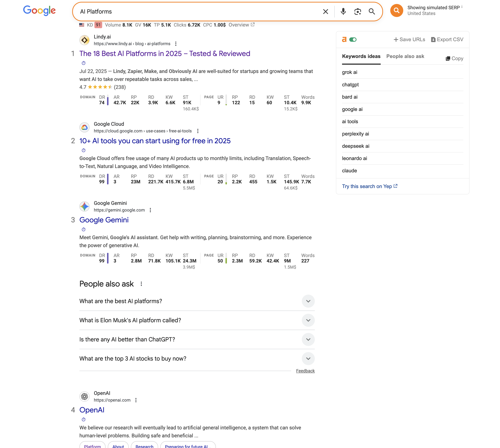Open three-dot menu beside Lindy.ai URL

point(176,44)
